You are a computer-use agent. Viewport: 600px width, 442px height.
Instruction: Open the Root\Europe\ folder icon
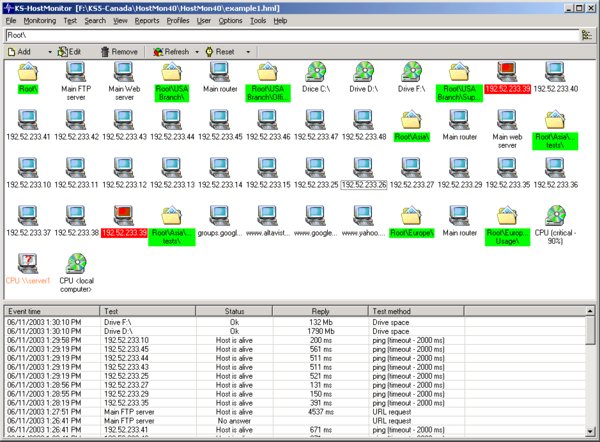pyautogui.click(x=413, y=215)
